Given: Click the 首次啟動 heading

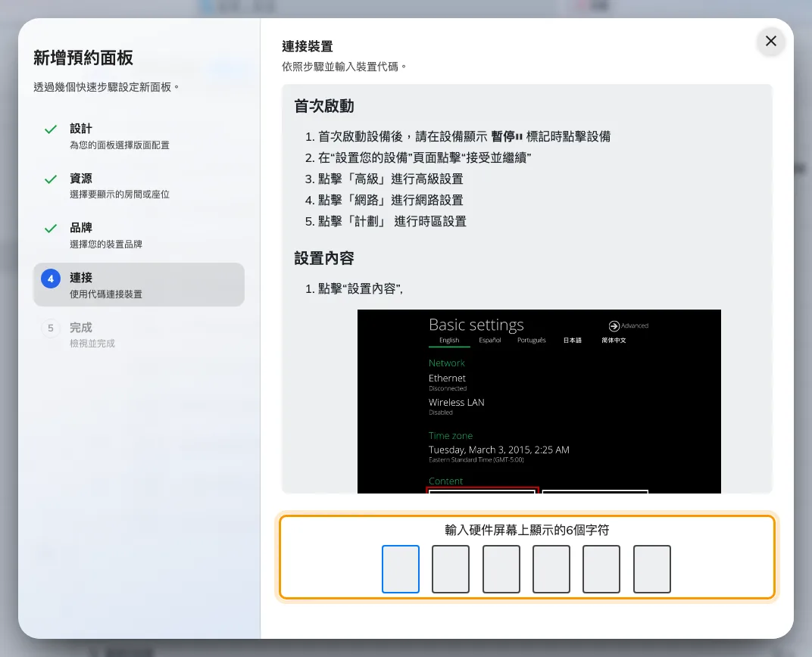Looking at the screenshot, I should (x=324, y=106).
